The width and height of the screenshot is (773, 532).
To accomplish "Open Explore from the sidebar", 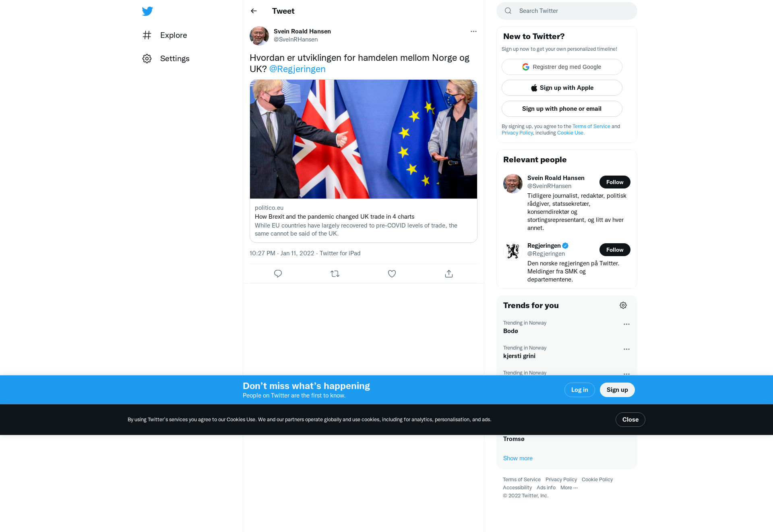I will [165, 35].
